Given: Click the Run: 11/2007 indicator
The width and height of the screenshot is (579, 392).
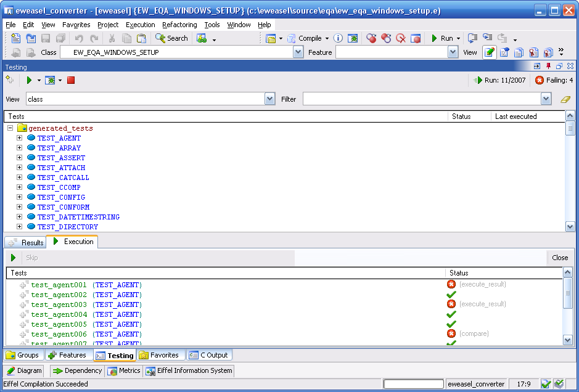Looking at the screenshot, I should click(499, 80).
